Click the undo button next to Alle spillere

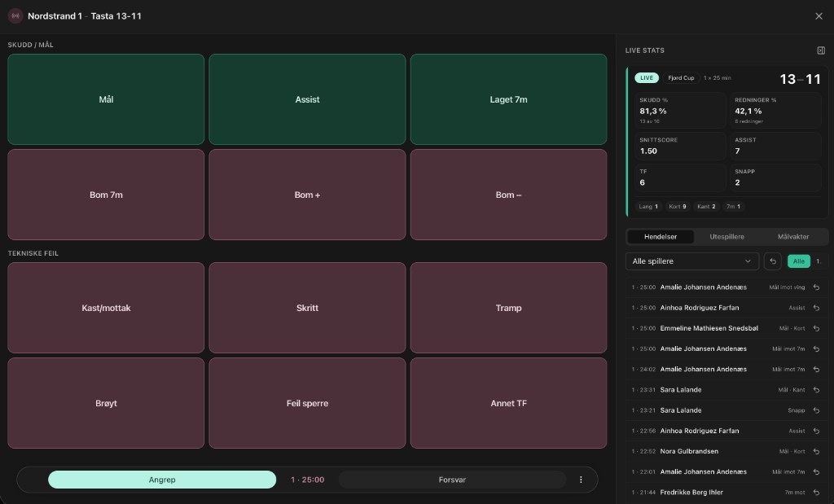pos(772,261)
